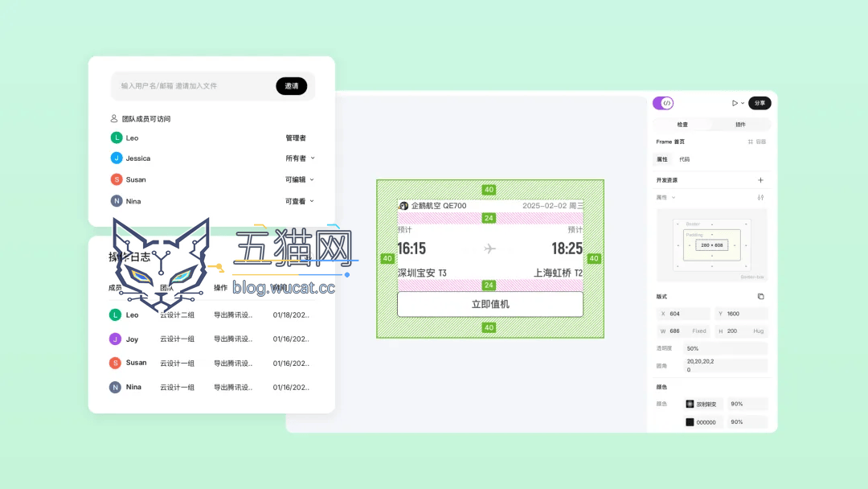This screenshot has width=868, height=489.
Task: Click the 上海虹桥 T2 airport label
Action: pyautogui.click(x=558, y=273)
